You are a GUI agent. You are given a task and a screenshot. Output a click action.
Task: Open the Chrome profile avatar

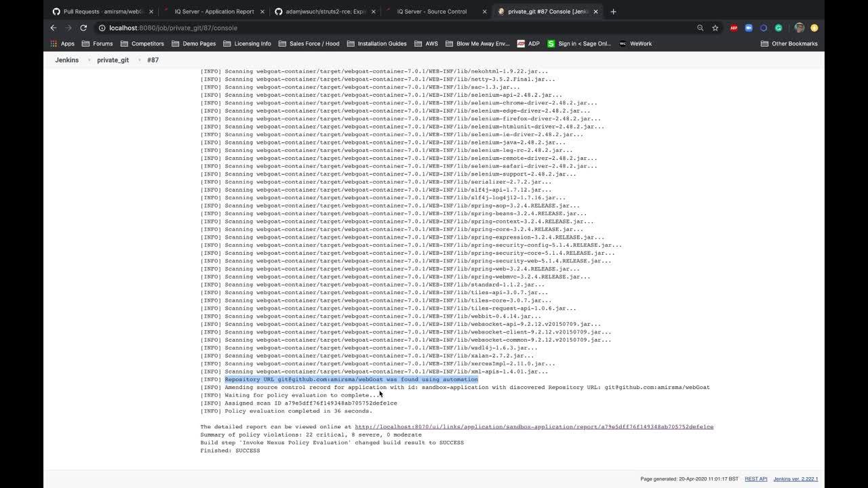tap(800, 28)
